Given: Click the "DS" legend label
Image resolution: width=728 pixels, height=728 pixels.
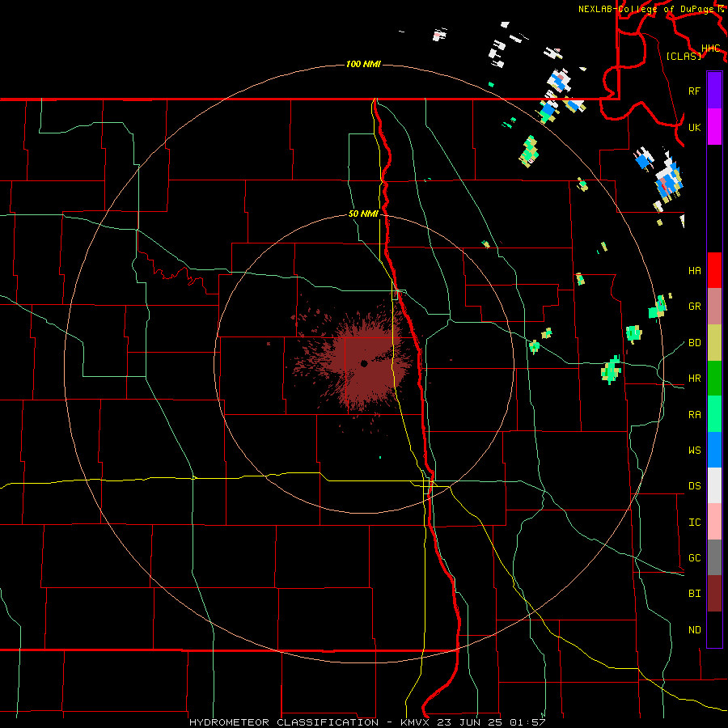Looking at the screenshot, I should click(694, 485).
